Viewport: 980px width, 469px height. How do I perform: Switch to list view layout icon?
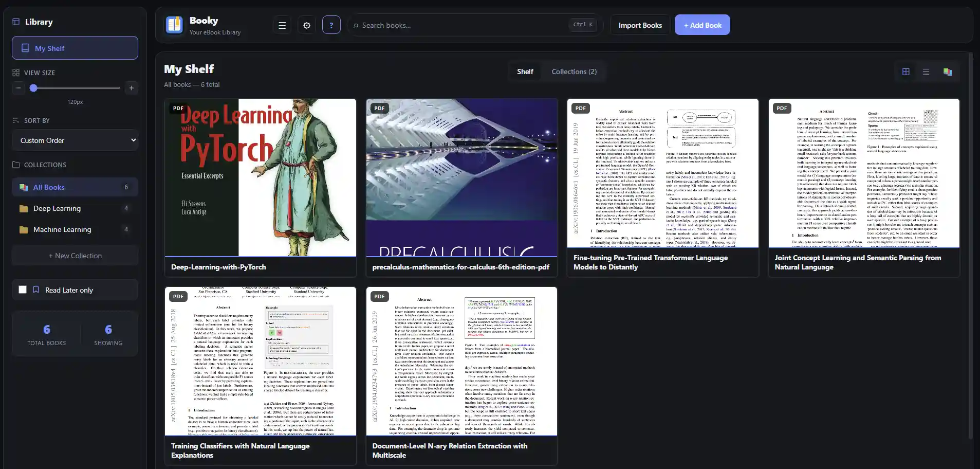click(x=926, y=72)
